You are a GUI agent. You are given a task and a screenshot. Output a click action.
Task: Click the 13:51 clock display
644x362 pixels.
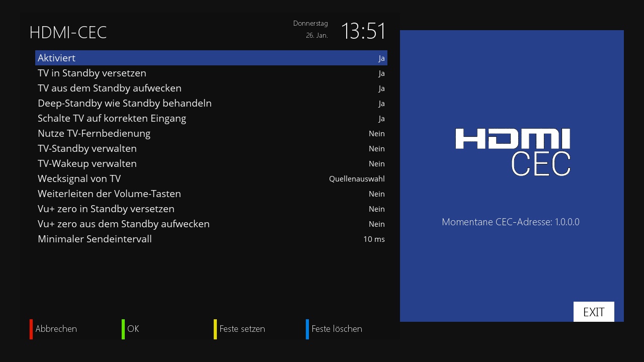click(x=363, y=31)
